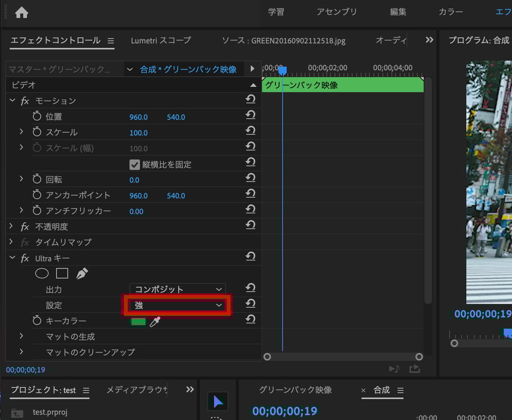The height and width of the screenshot is (420, 512).
Task: Open the 出力 コンポジット dropdown
Action: click(178, 289)
